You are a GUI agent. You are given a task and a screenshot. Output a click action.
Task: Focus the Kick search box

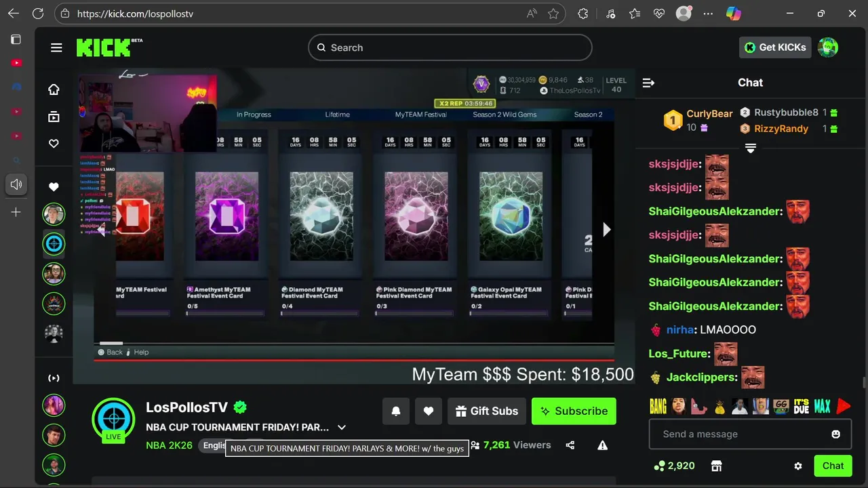coord(450,47)
